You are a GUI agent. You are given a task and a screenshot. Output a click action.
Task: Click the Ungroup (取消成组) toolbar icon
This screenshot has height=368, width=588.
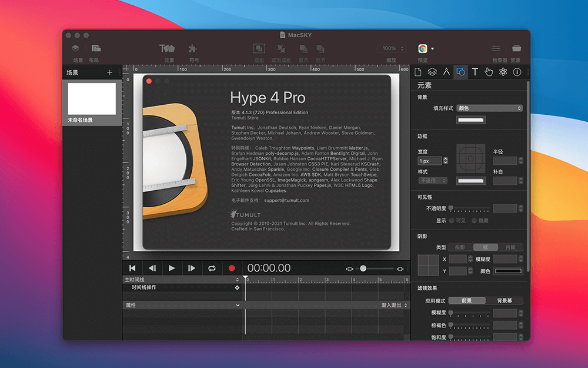(281, 48)
